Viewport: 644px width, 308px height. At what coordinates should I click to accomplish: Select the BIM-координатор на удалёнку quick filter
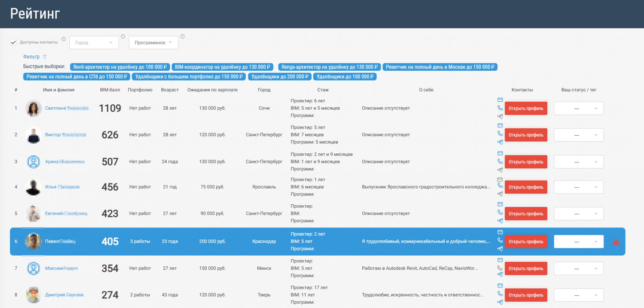click(x=222, y=67)
